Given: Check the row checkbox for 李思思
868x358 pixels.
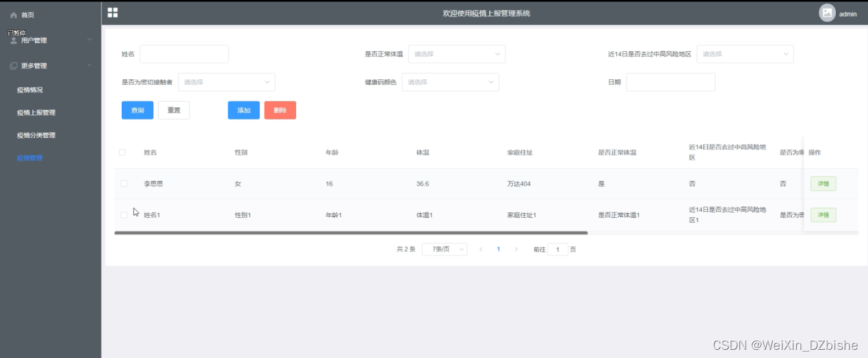Looking at the screenshot, I should tap(124, 184).
